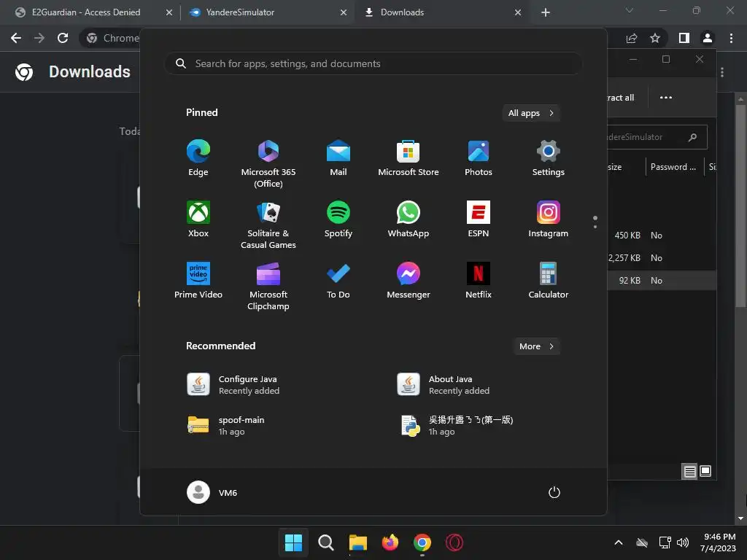Screen dimensions: 747x560
Task: Close the YandereSimulator tab
Action: click(344, 12)
